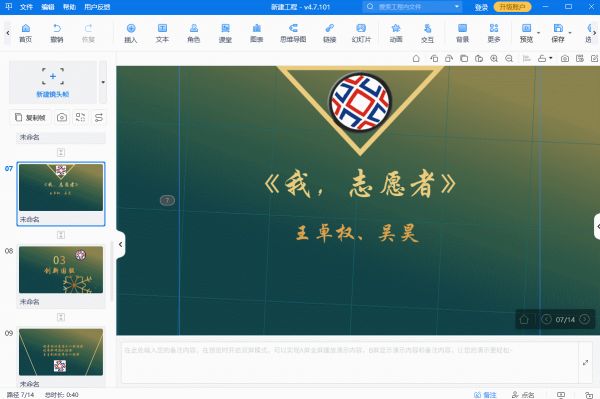Image resolution: width=600 pixels, height=399 pixels.
Task: Click the 未命名 caption under slide 08
Action: pyautogui.click(x=29, y=301)
